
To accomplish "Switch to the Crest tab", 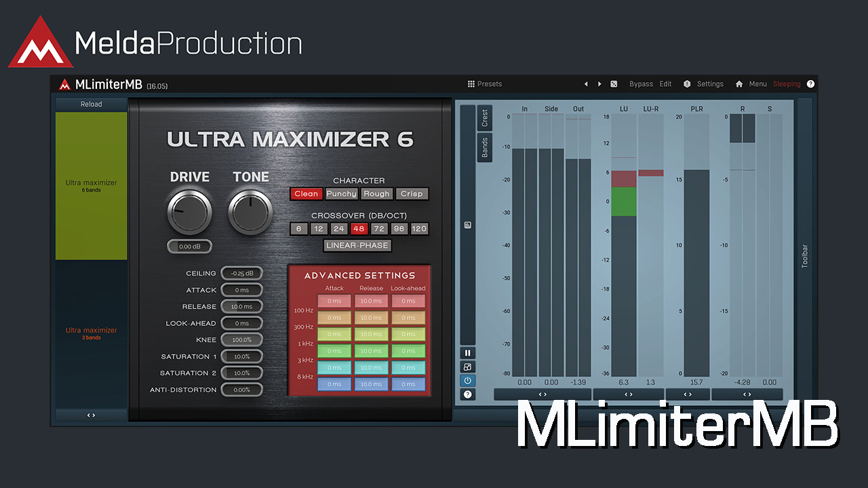I will pyautogui.click(x=484, y=119).
